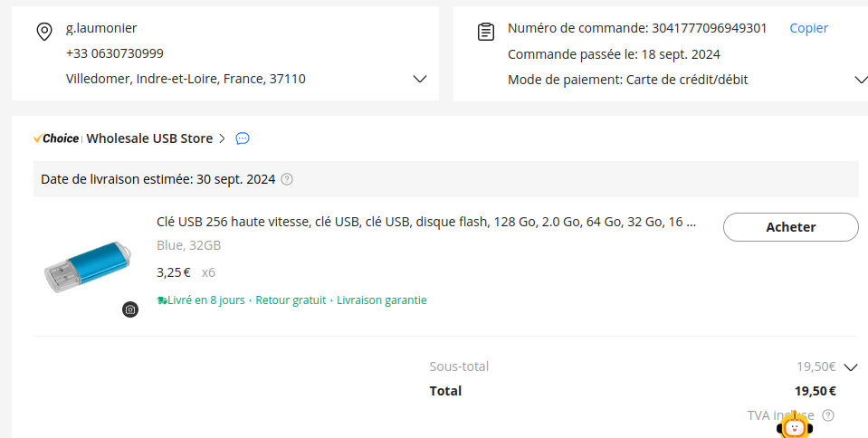Click the Choice badge logo
The width and height of the screenshot is (868, 438).
tap(56, 138)
